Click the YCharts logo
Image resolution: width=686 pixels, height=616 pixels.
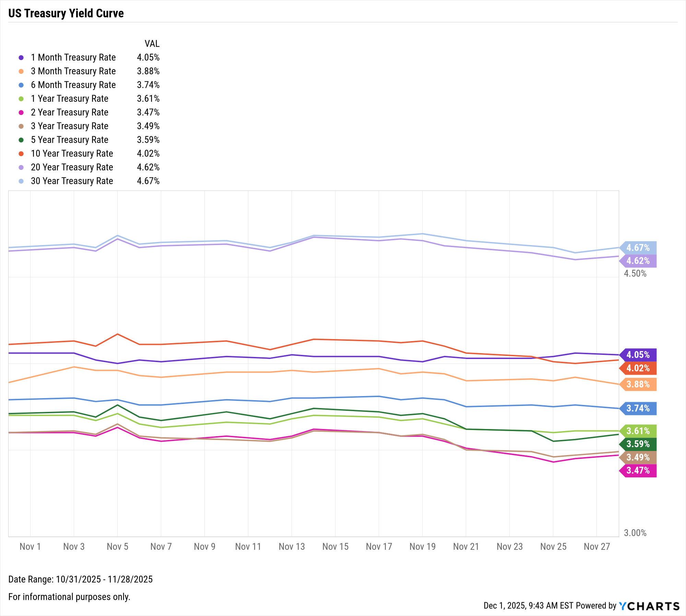(x=649, y=606)
